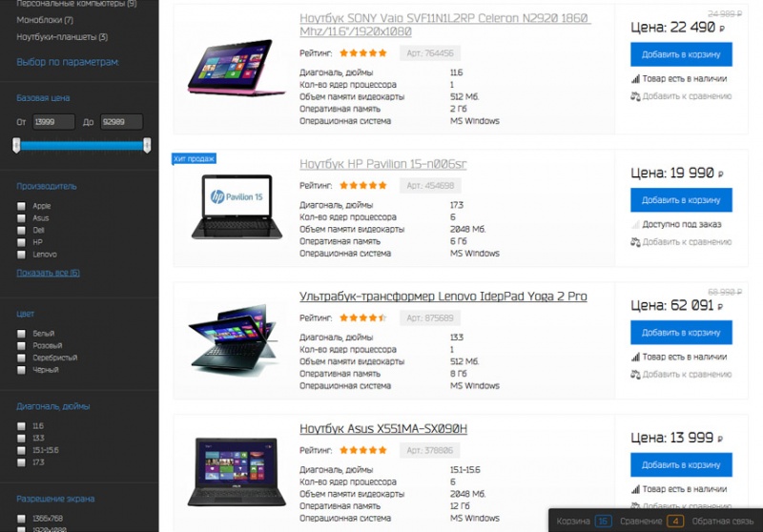This screenshot has height=532, width=763.
Task: Add Sony Vaio to cart button
Action: click(681, 54)
